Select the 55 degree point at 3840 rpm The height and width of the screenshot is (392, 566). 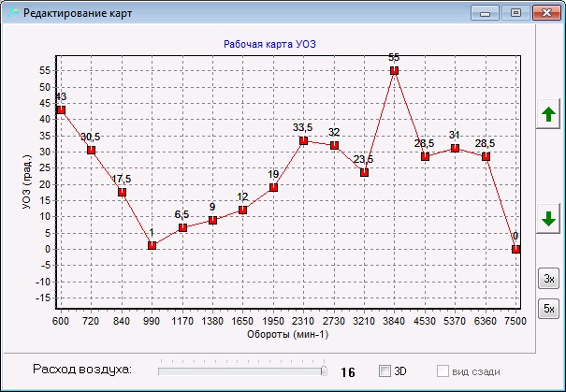coord(394,70)
